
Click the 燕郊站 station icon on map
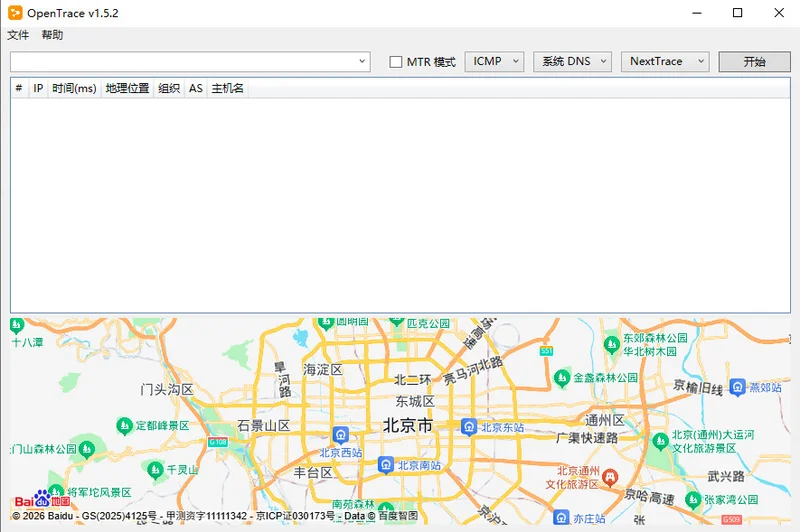coord(737,387)
